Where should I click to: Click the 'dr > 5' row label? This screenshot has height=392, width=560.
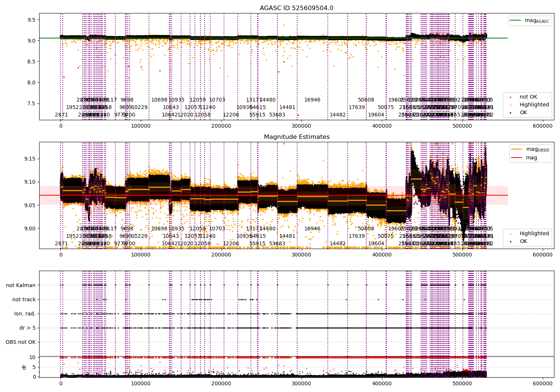28,328
